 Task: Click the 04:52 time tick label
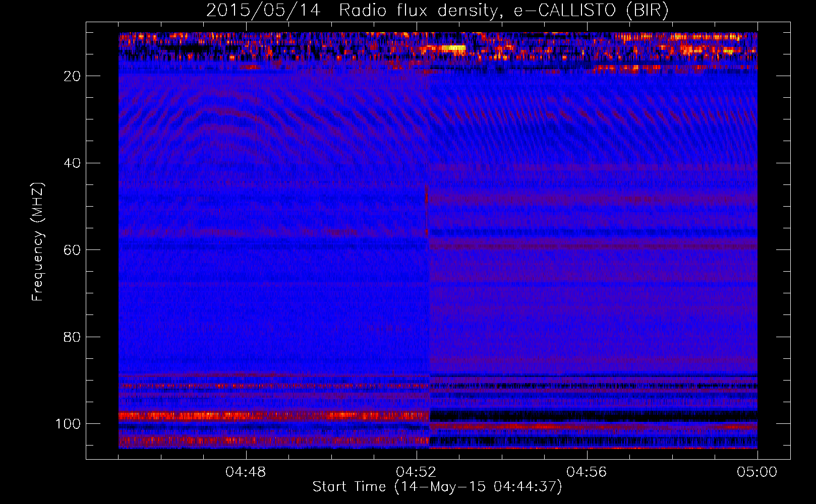(x=416, y=472)
